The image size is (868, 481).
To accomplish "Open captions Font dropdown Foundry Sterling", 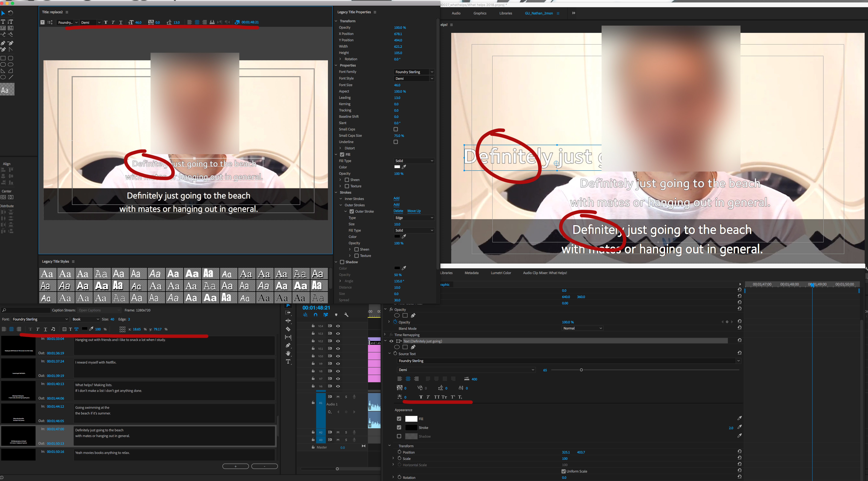I will pyautogui.click(x=40, y=319).
